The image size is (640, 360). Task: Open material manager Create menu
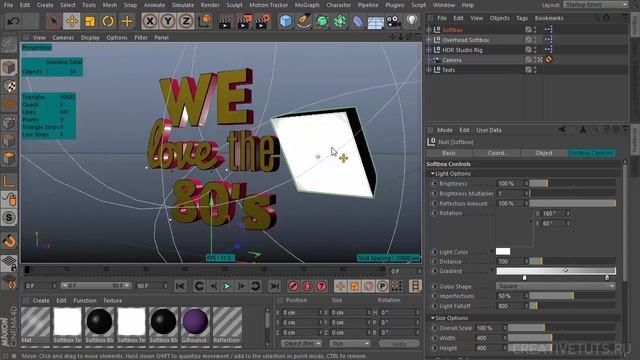pyautogui.click(x=41, y=300)
